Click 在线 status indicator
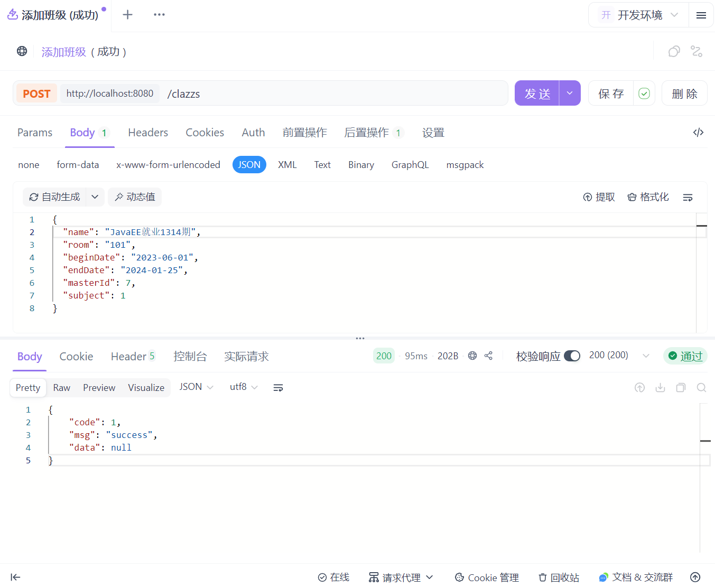Screen dimensions: 715x588 (x=333, y=577)
